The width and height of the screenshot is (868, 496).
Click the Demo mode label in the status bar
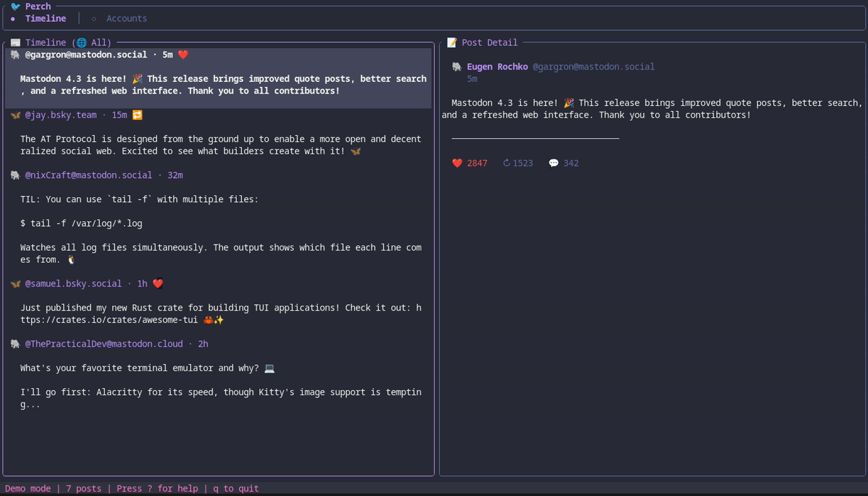point(28,488)
